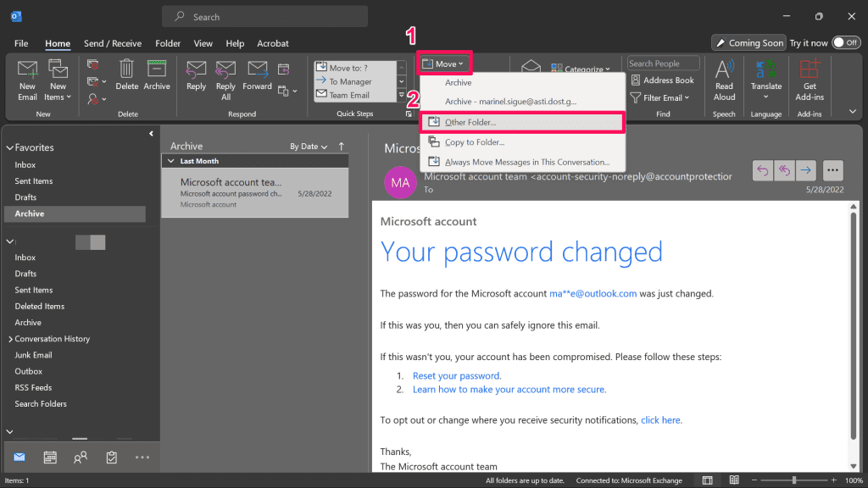Click the zoom slider in status bar

(x=794, y=480)
